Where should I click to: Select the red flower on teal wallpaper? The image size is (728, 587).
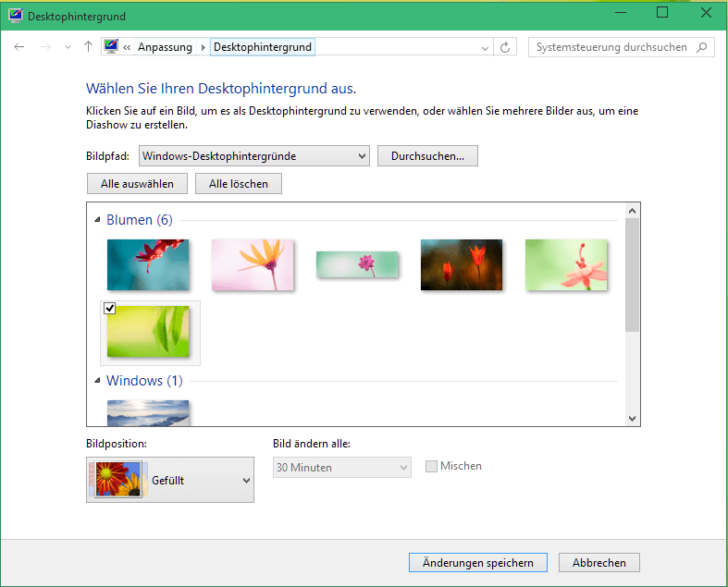(x=148, y=265)
